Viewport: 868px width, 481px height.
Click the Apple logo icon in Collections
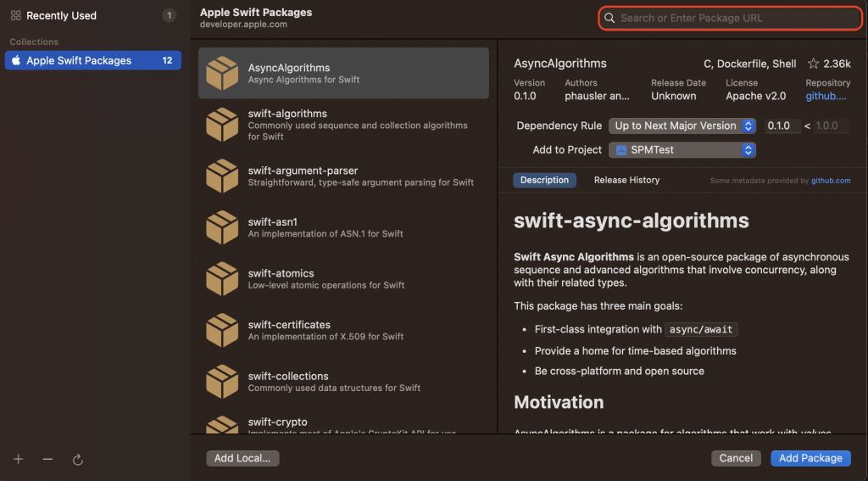pyautogui.click(x=16, y=60)
